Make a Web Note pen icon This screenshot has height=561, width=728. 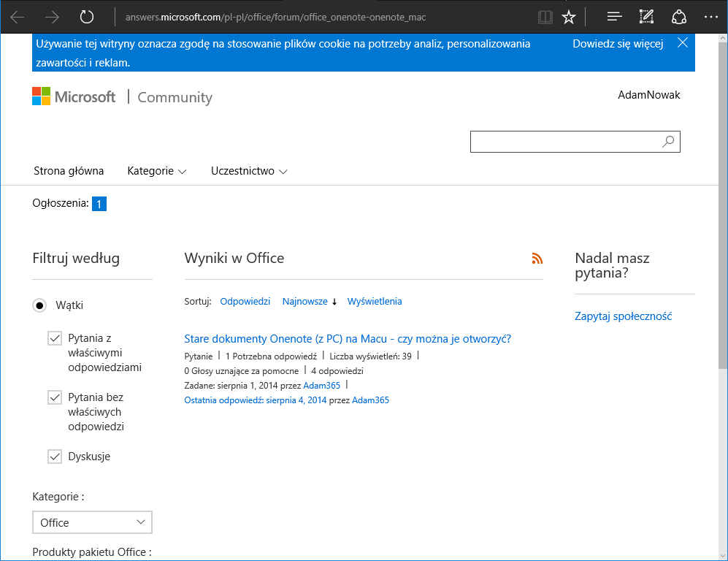pos(646,18)
